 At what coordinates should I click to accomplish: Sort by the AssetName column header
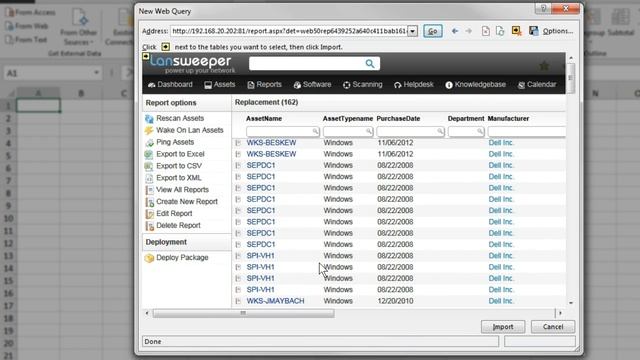pos(264,119)
